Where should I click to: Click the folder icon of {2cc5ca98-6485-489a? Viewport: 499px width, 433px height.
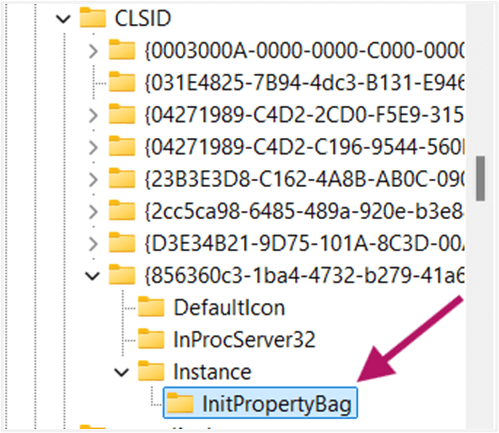[122, 210]
